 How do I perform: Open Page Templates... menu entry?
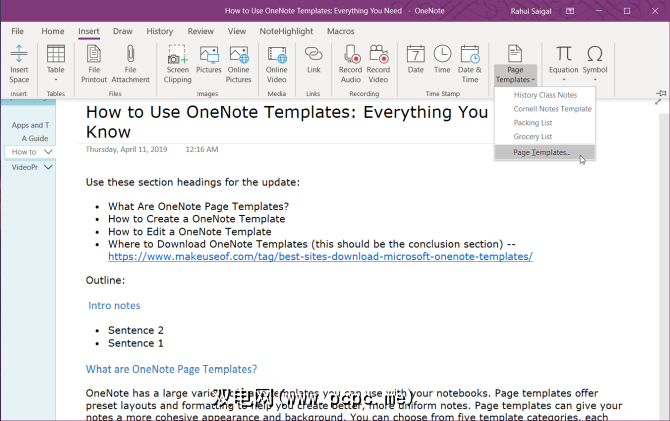(545, 152)
